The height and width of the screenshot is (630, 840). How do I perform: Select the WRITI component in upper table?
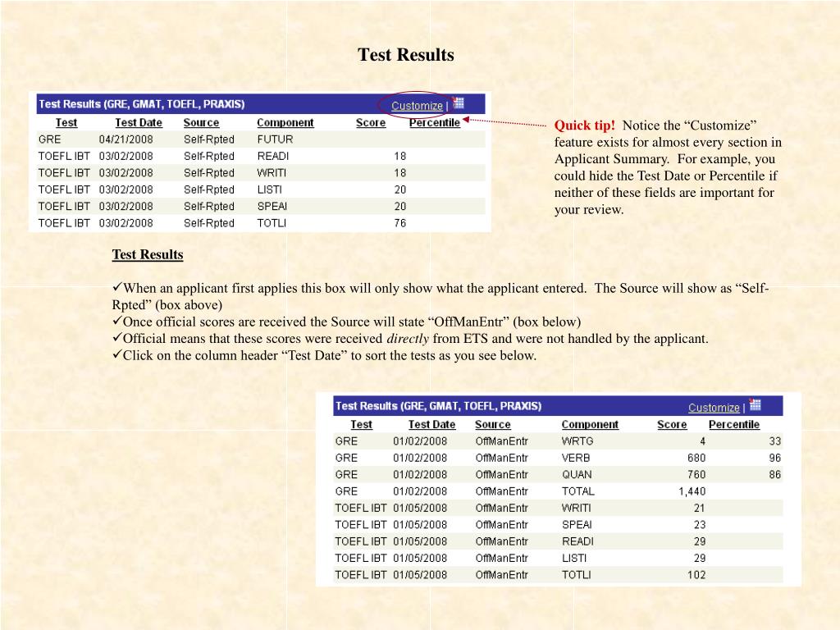271,172
